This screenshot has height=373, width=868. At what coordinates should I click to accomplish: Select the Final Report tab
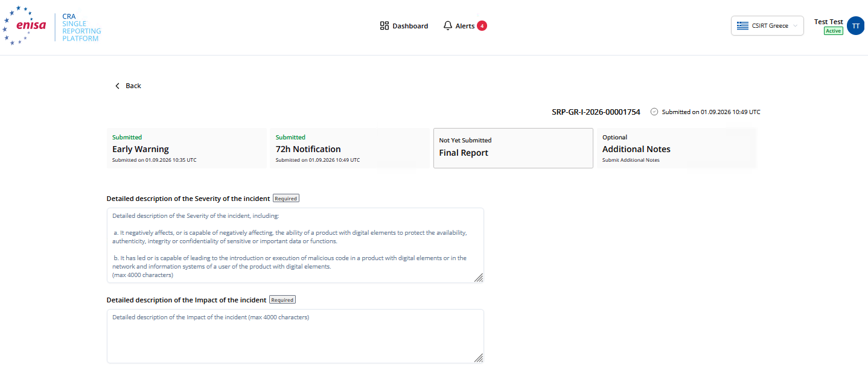coord(513,148)
